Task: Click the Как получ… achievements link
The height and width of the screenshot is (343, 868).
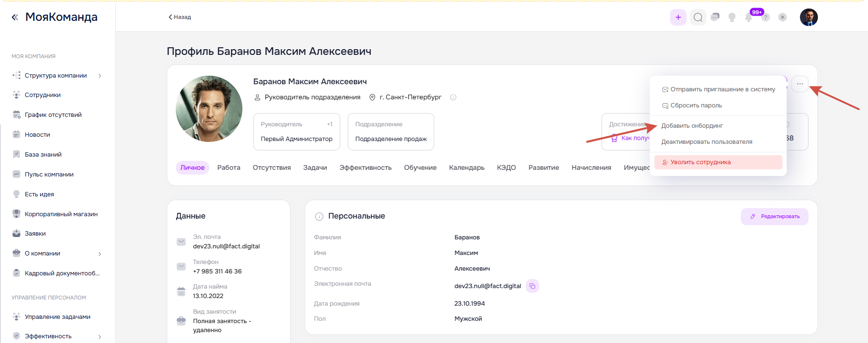Action: [x=631, y=138]
